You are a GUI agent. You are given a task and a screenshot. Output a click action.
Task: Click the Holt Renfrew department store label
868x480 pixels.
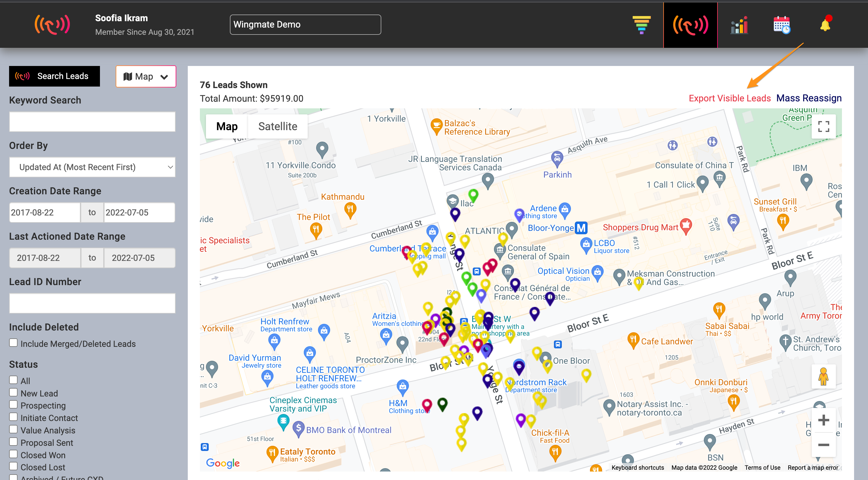click(x=286, y=325)
